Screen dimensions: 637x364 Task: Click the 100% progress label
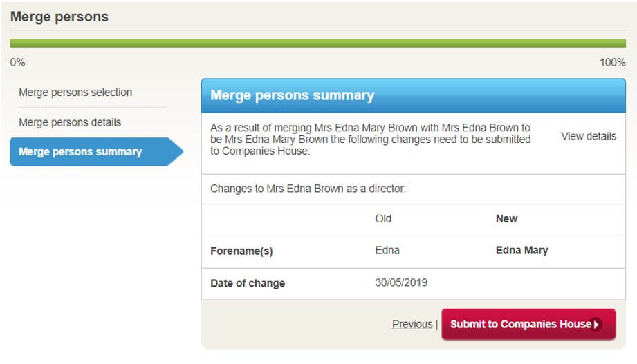(612, 62)
